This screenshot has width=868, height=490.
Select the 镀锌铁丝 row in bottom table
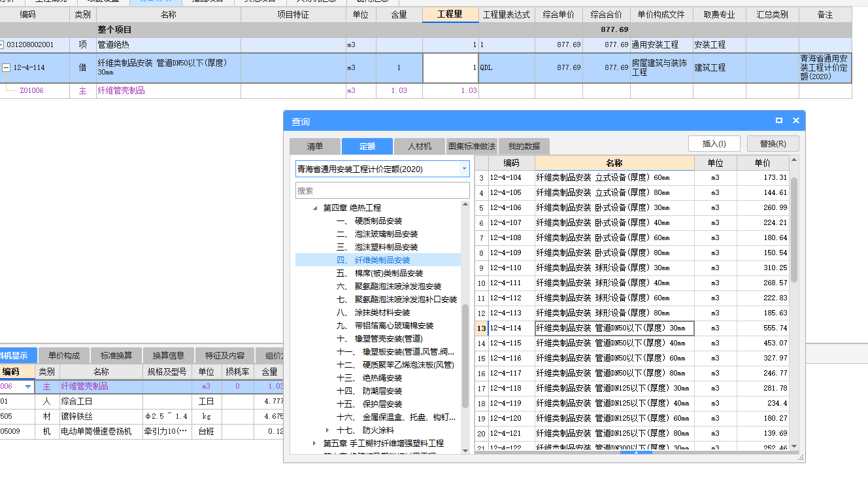tap(142, 417)
